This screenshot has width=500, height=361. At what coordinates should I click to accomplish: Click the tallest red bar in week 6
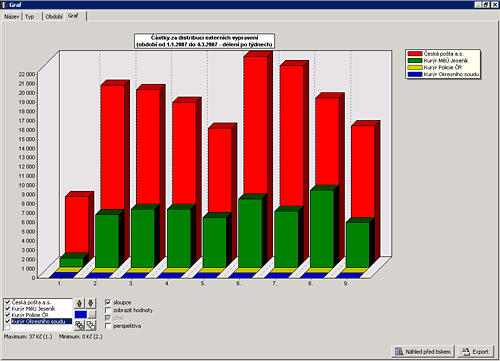coord(256,125)
